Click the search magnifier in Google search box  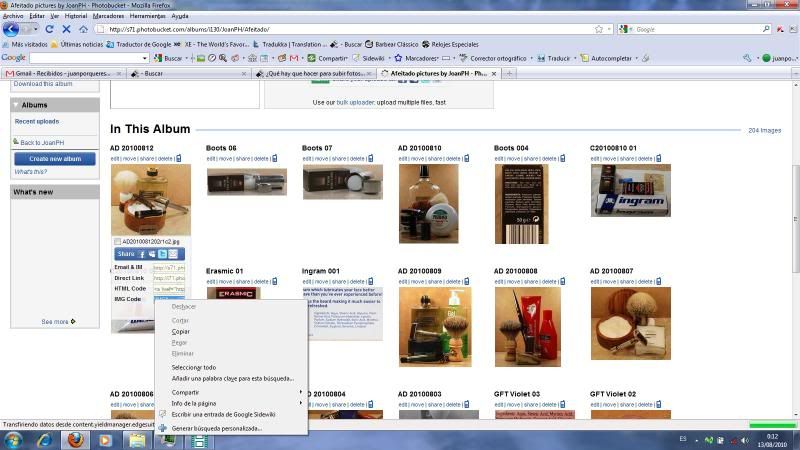[x=766, y=29]
